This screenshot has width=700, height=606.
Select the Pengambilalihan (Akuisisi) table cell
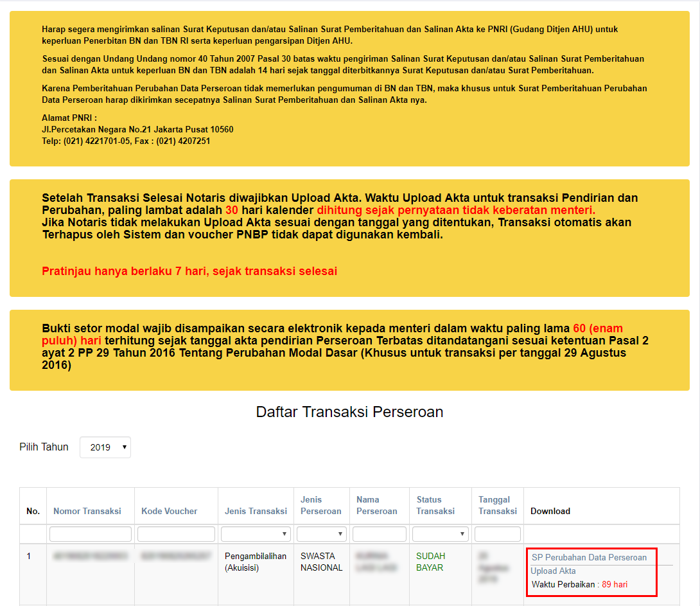(256, 562)
